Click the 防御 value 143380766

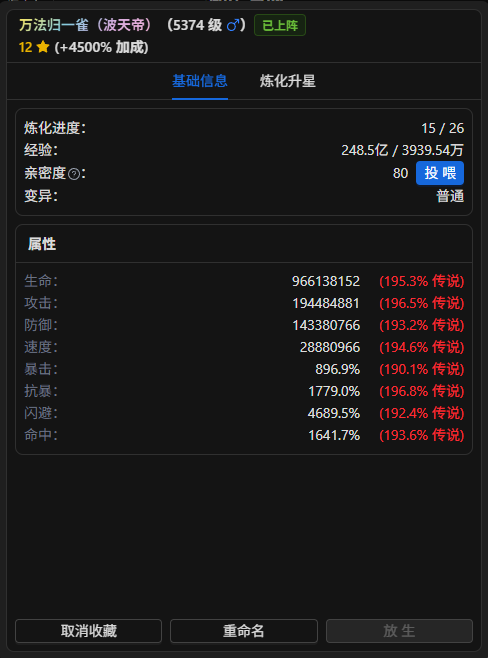326,325
